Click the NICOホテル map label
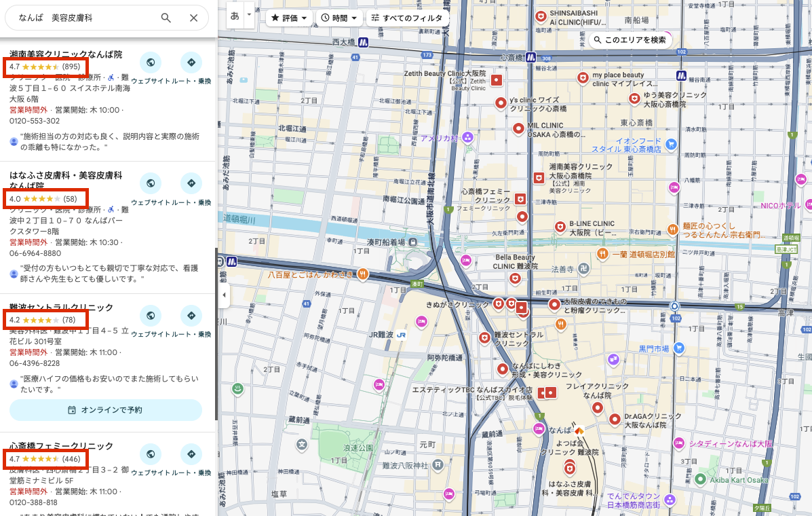Image resolution: width=812 pixels, height=516 pixels. [780, 206]
